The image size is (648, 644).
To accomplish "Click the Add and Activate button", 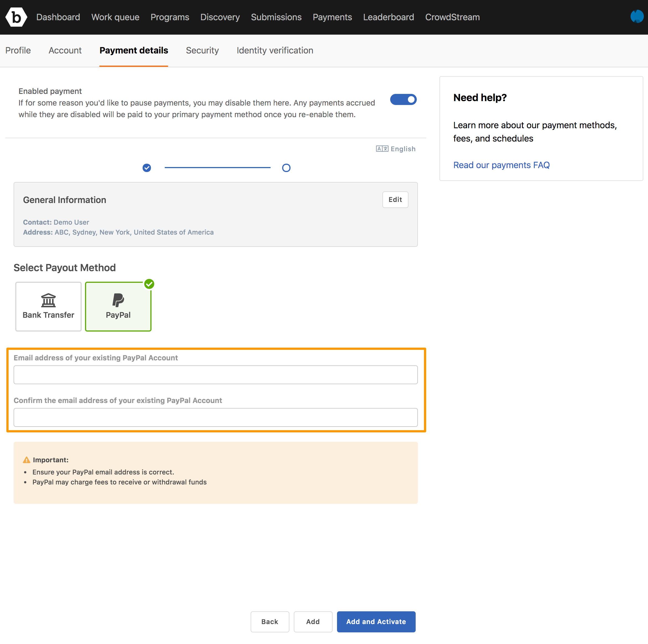I will pos(376,621).
